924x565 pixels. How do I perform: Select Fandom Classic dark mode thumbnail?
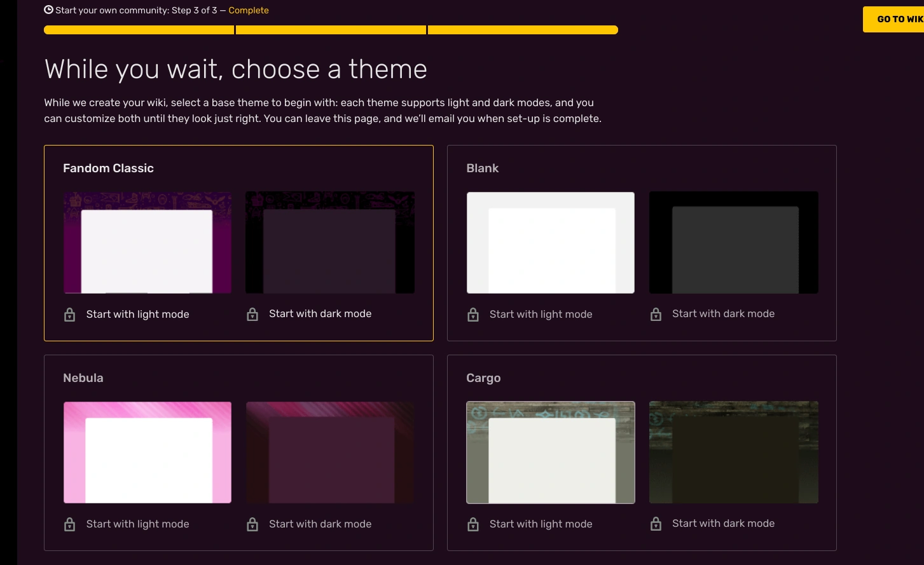(x=330, y=243)
